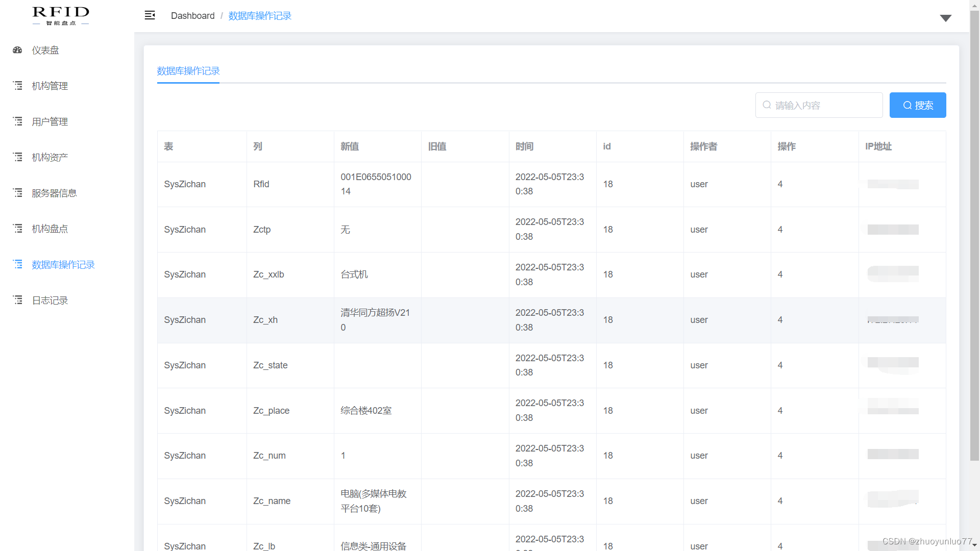Toggle sidebar with the hamburger collapse icon

point(150,15)
